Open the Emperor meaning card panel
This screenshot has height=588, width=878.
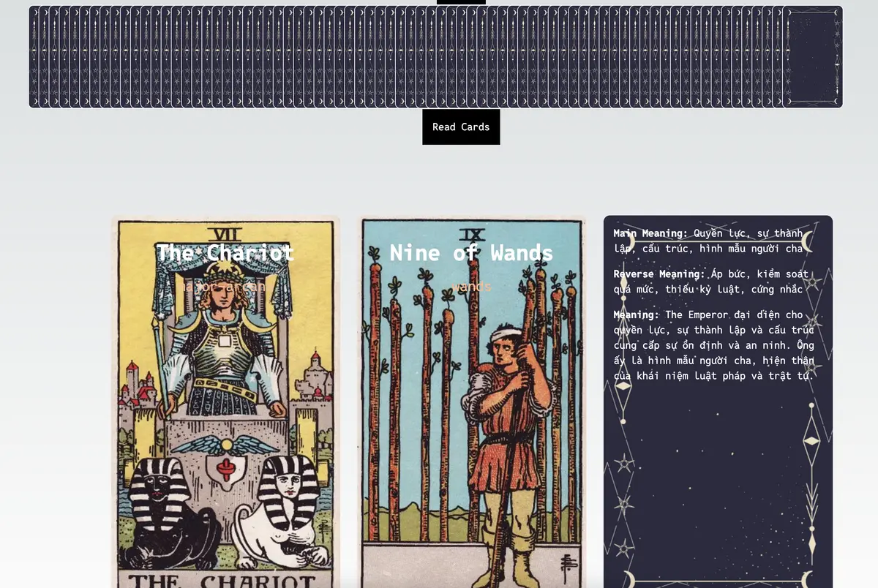pos(718,402)
